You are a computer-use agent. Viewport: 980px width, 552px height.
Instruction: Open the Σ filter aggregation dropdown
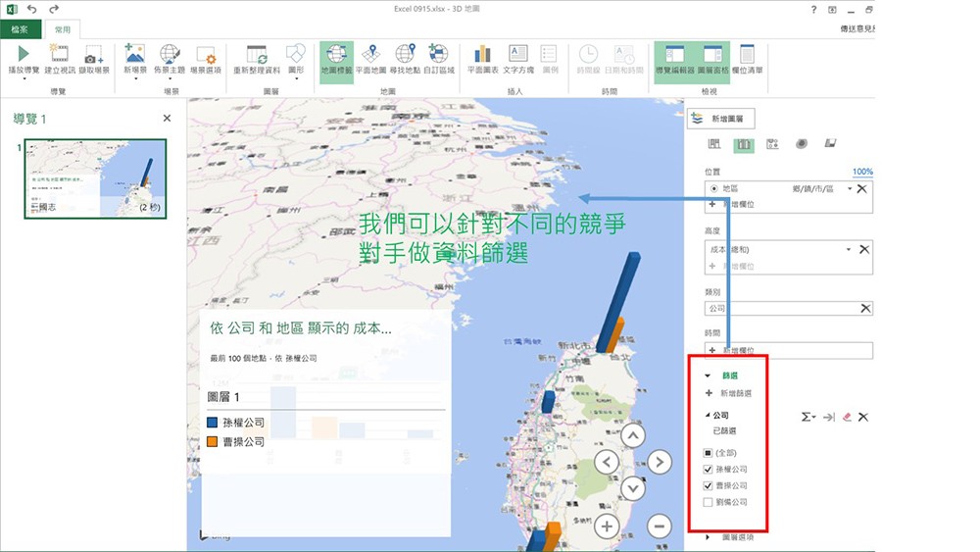point(808,417)
